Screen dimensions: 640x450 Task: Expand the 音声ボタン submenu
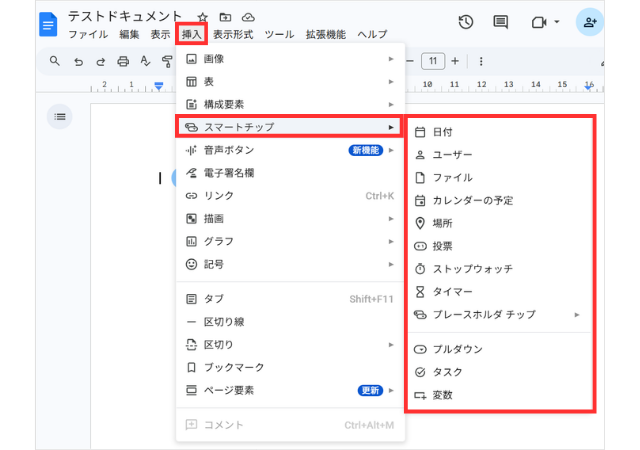click(290, 150)
